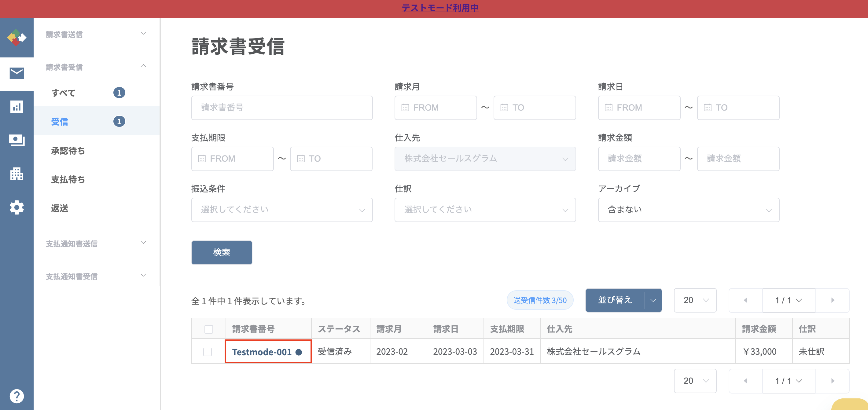Click the maximum 請求金額 field
868x410 pixels.
tap(738, 159)
